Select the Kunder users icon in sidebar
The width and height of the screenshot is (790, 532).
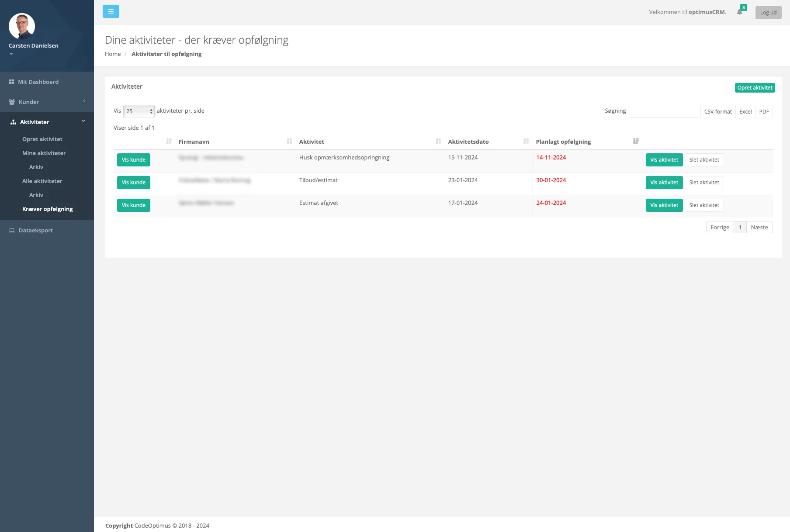pyautogui.click(x=11, y=101)
